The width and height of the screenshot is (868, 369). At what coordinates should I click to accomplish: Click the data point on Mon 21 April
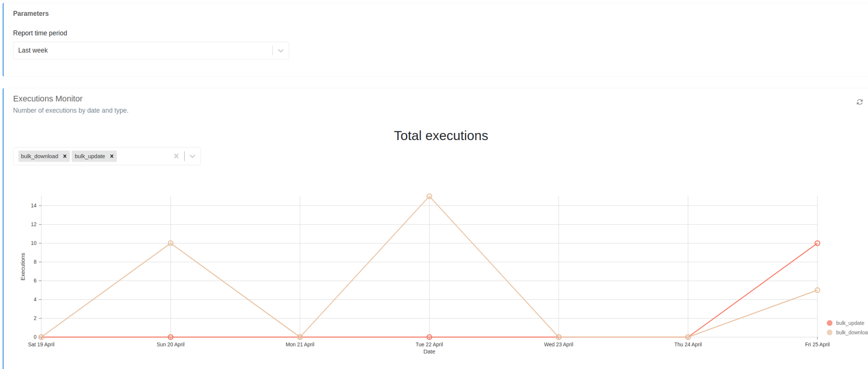coord(300,337)
